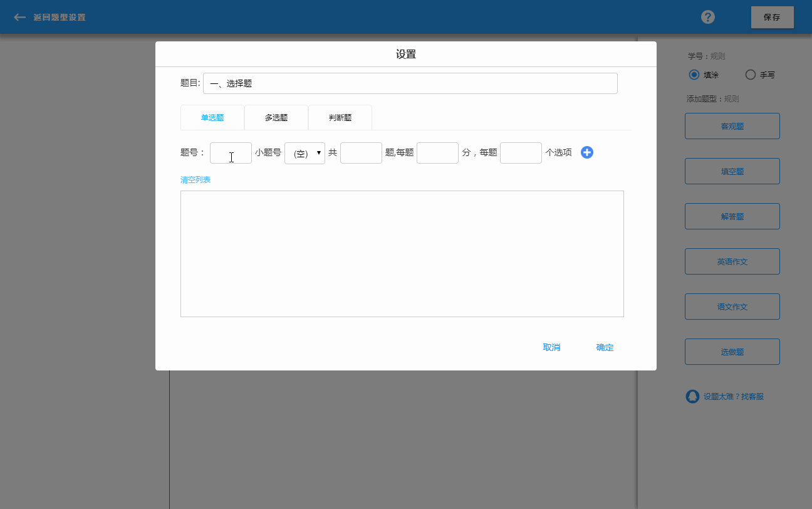This screenshot has height=509, width=812.
Task: Switch to the 多选题 tab
Action: click(276, 117)
